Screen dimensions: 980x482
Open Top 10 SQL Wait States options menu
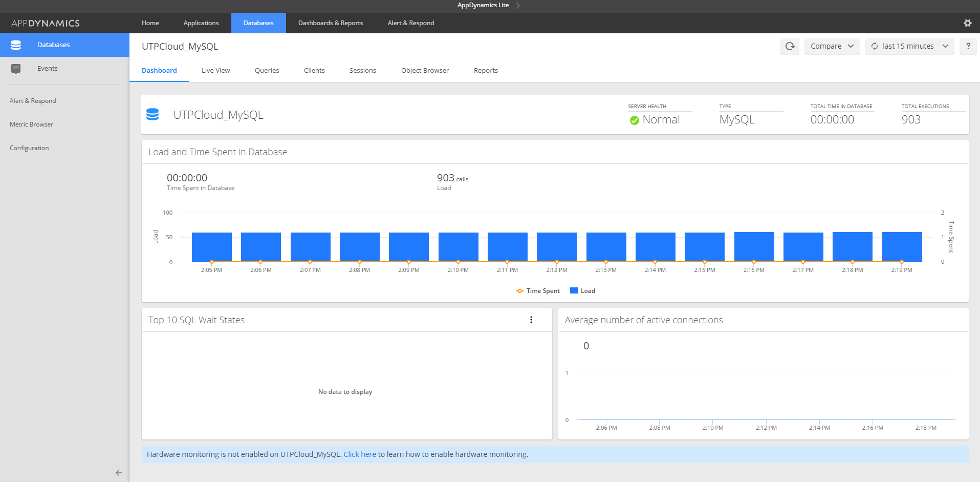[x=531, y=320]
